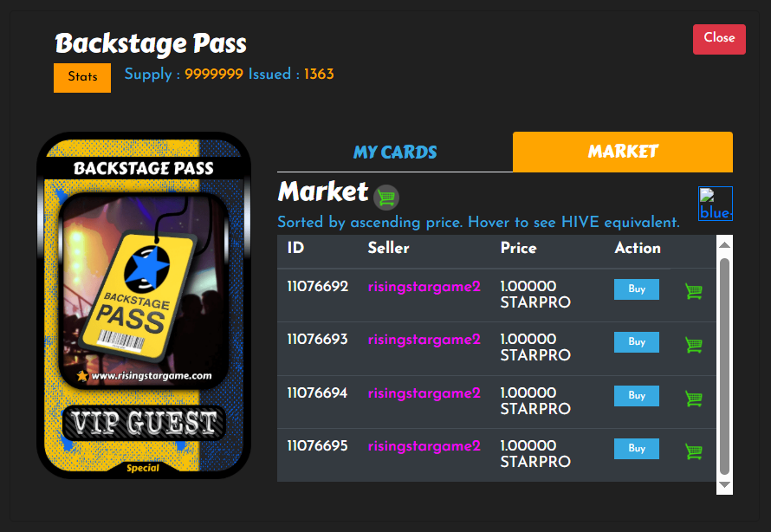Add card 11076692 to cart

pos(694,291)
